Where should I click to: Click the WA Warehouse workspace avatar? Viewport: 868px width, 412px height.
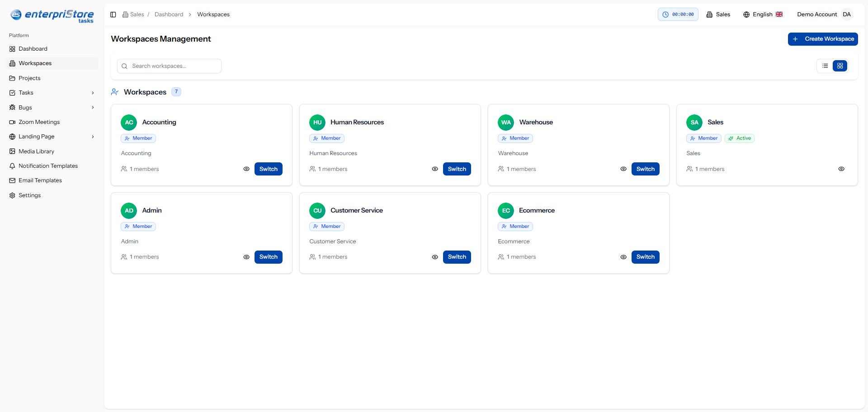pos(506,123)
